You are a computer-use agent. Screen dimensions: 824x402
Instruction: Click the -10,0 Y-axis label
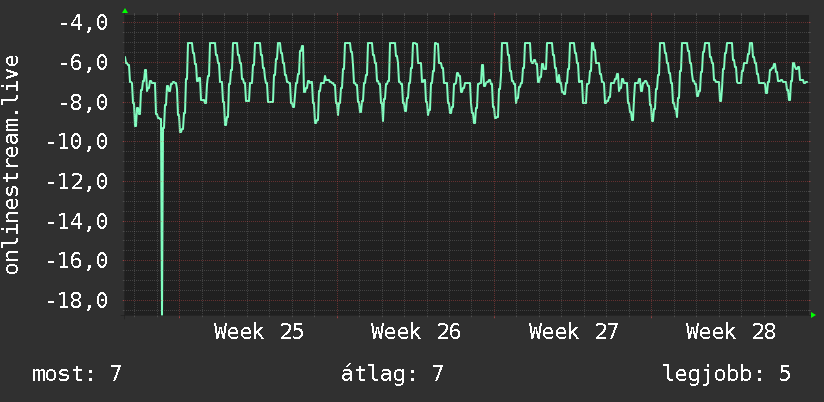[77, 142]
